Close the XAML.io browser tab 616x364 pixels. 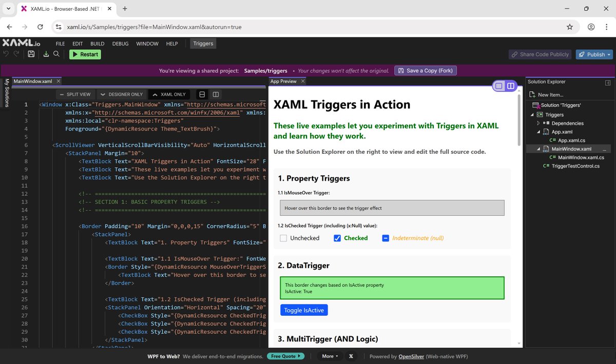pyautogui.click(x=109, y=9)
